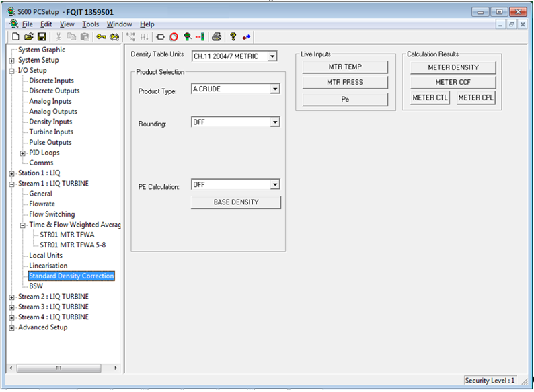This screenshot has width=534, height=392.
Task: Click the Paste clipboard toolbar icon
Action: pos(85,36)
